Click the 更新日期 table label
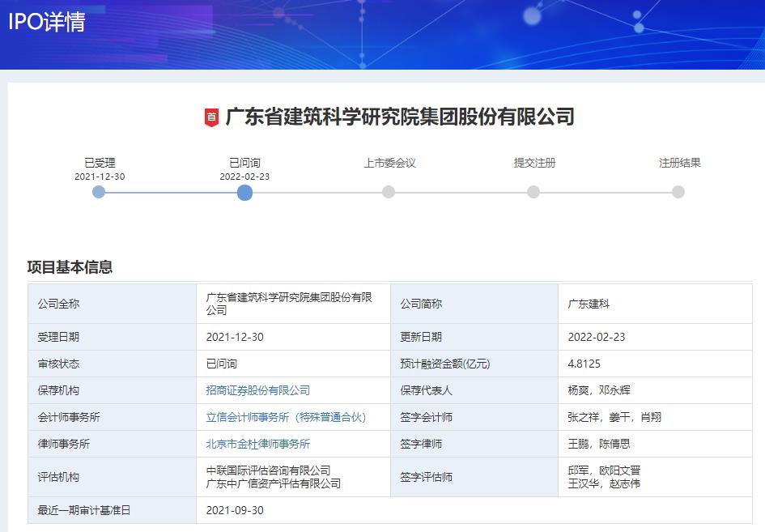Viewport: 765px width, 532px height. click(x=421, y=338)
